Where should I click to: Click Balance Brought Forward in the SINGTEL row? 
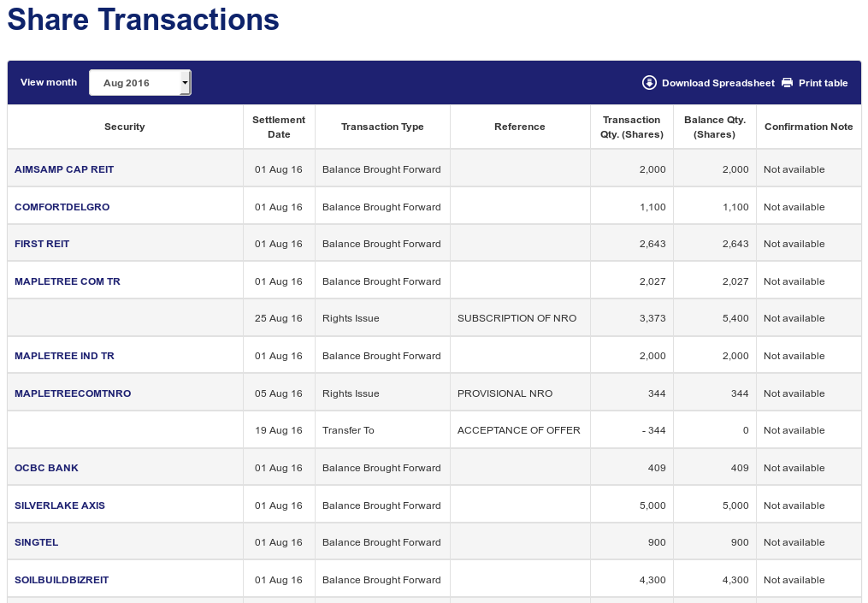pyautogui.click(x=381, y=542)
